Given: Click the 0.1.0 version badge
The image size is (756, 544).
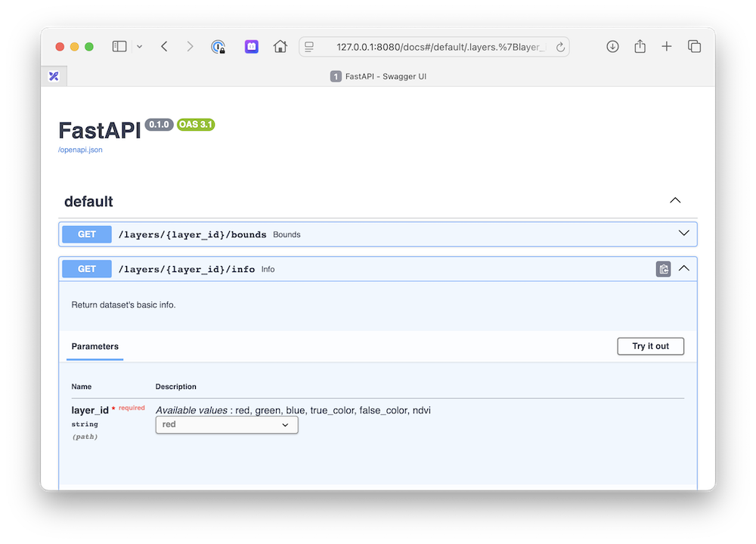Looking at the screenshot, I should pyautogui.click(x=159, y=125).
